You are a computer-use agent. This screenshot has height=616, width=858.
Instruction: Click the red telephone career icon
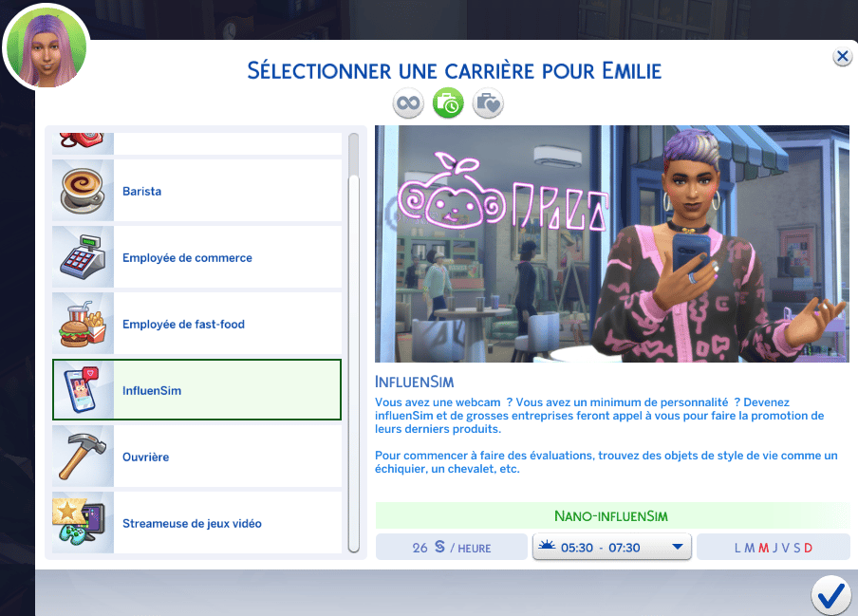pos(82,140)
